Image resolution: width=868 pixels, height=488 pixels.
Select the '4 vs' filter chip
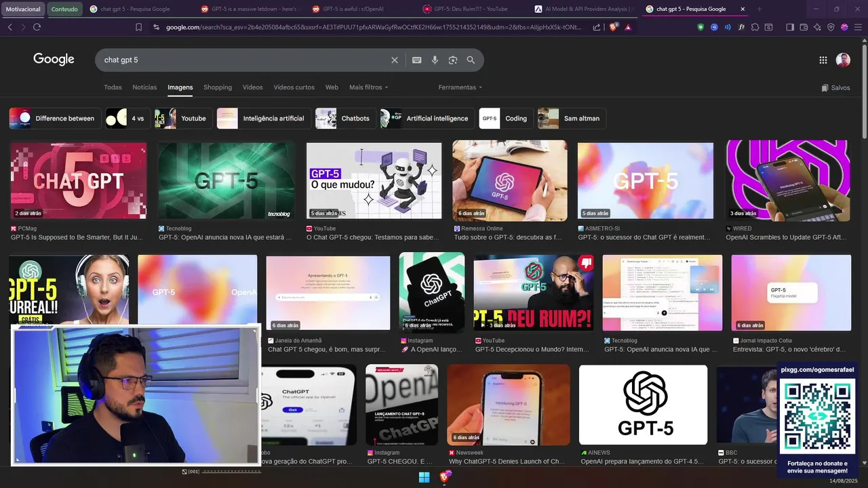click(x=128, y=118)
